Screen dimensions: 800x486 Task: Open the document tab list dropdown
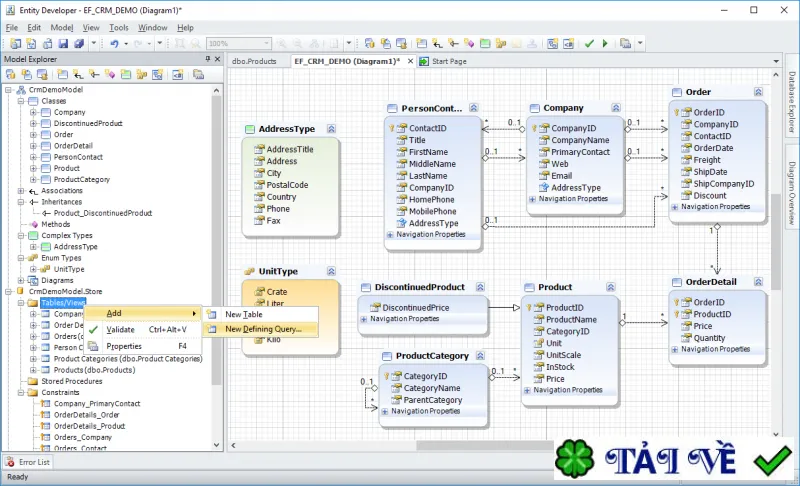[776, 61]
